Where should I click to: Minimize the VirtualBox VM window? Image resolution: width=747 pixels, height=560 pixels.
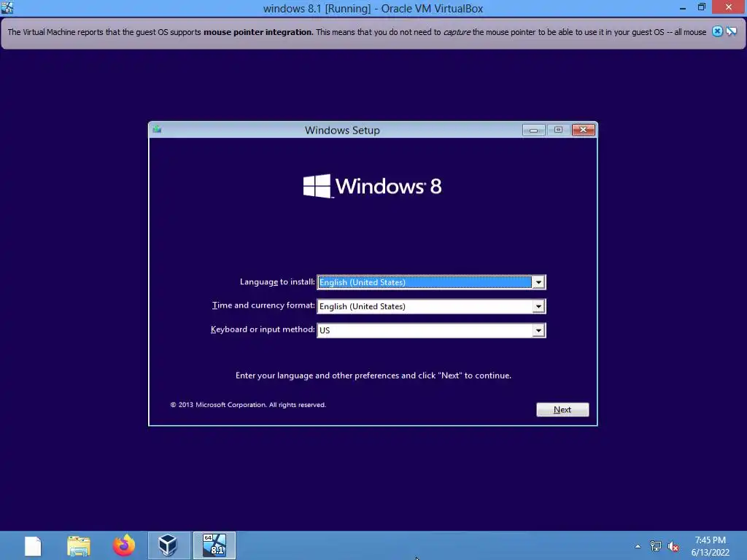pos(683,8)
